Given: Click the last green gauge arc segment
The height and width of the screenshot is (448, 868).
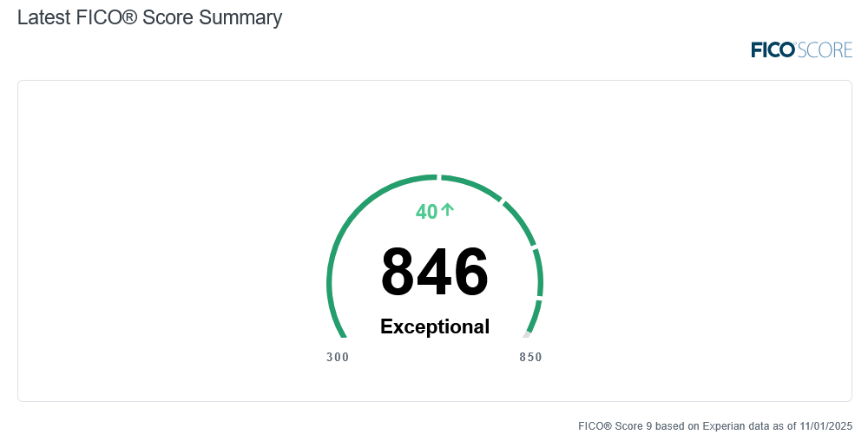Looking at the screenshot, I should (534, 316).
